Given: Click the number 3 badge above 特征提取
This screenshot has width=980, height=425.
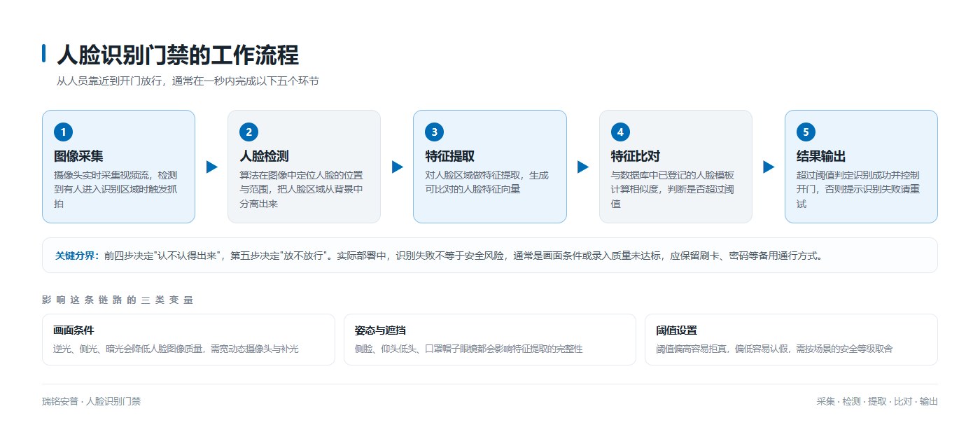Looking at the screenshot, I should pyautogui.click(x=435, y=132).
